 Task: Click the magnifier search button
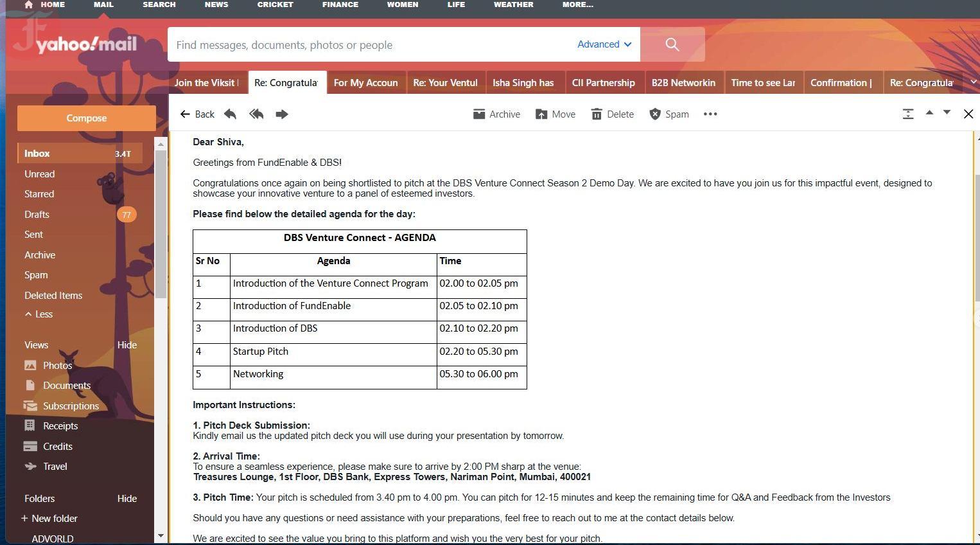[672, 44]
